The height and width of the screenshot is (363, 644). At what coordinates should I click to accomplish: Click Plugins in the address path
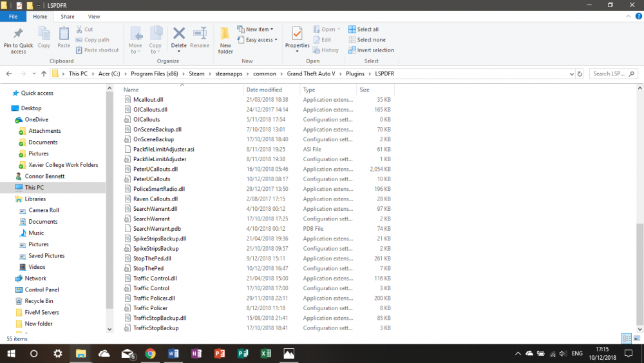coord(355,74)
